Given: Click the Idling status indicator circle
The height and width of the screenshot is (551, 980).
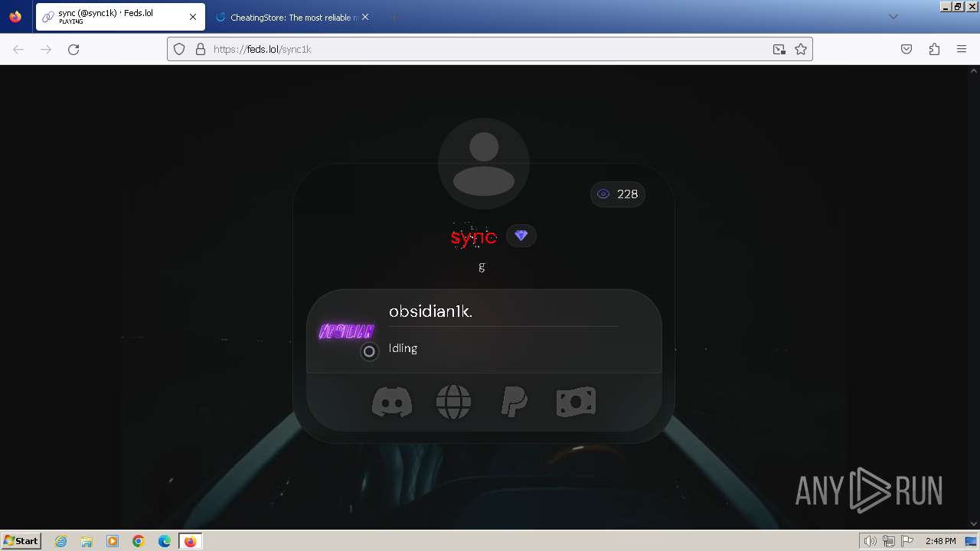Looking at the screenshot, I should click(369, 351).
